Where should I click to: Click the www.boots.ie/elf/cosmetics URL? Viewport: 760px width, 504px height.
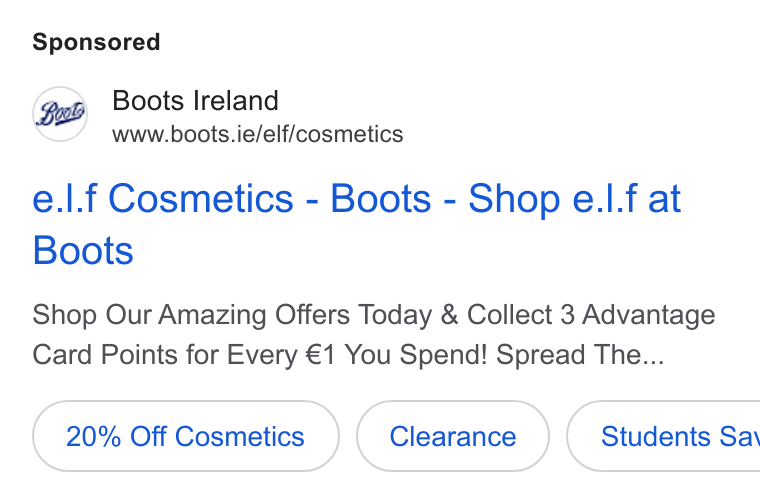pos(258,135)
